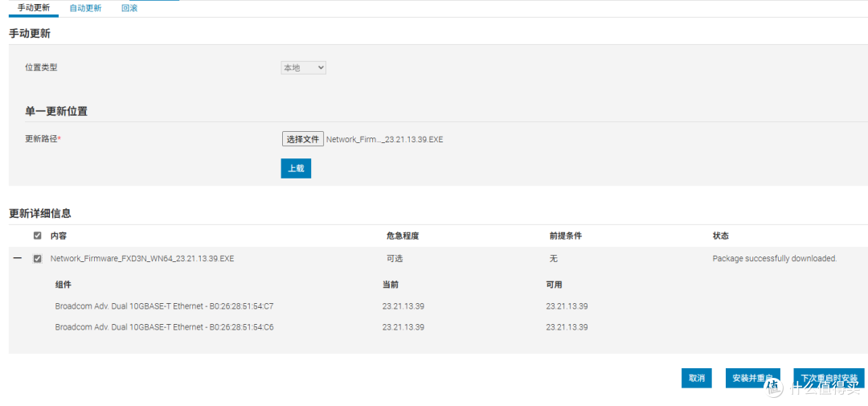Click the 更新路径 field label

43,139
